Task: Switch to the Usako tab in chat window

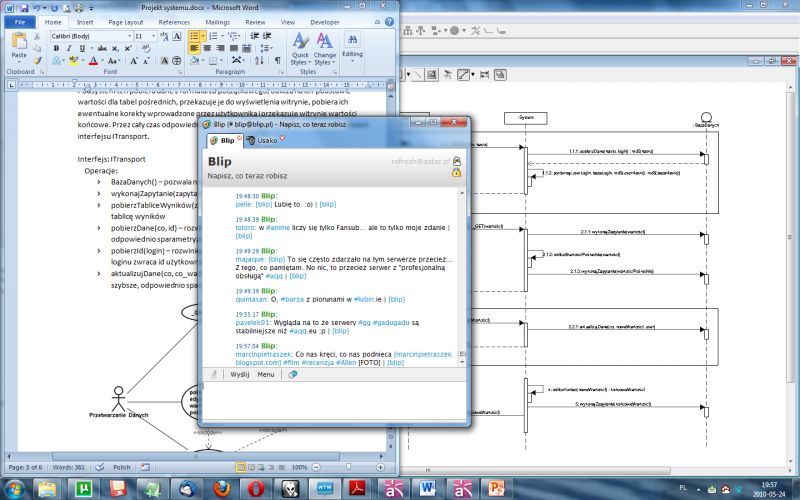Action: click(x=264, y=140)
